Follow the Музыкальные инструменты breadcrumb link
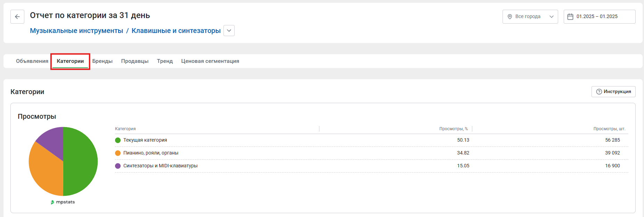 point(76,31)
